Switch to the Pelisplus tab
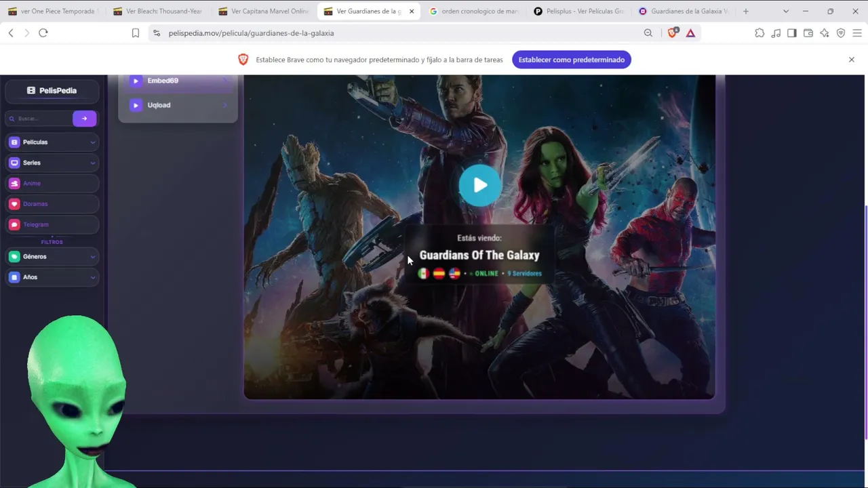This screenshot has width=868, height=488. (578, 12)
